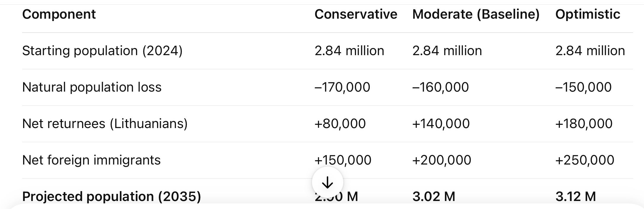644x209 pixels.
Task: Select the Starting population (2024) row label
Action: (x=102, y=51)
